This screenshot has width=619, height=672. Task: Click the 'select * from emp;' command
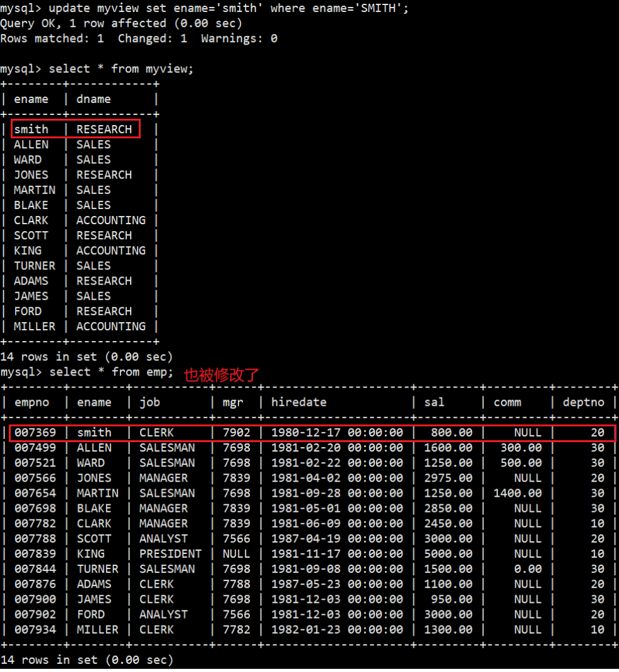click(x=111, y=372)
